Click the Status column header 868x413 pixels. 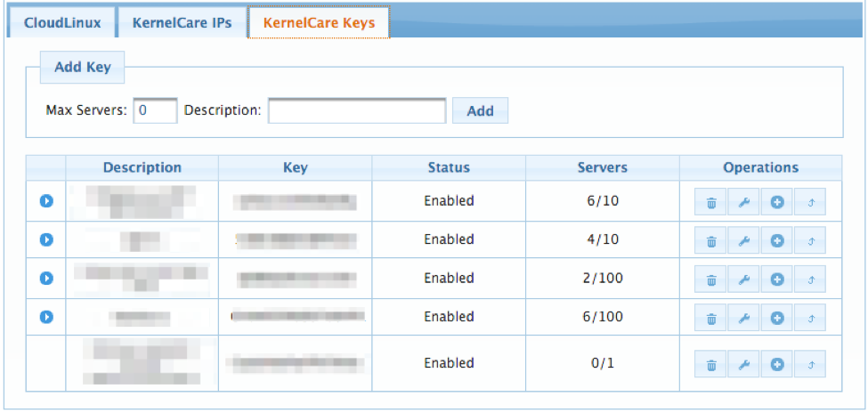tap(449, 167)
